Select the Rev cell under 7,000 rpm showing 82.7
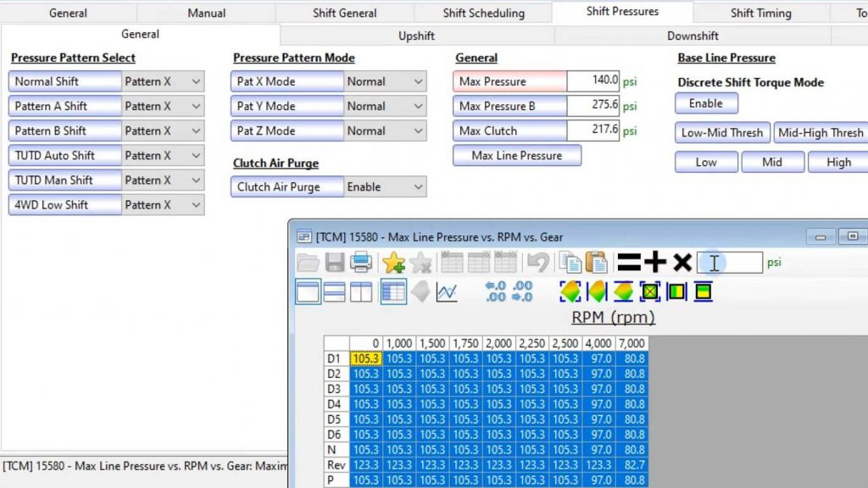The width and height of the screenshot is (868, 488). [x=632, y=465]
